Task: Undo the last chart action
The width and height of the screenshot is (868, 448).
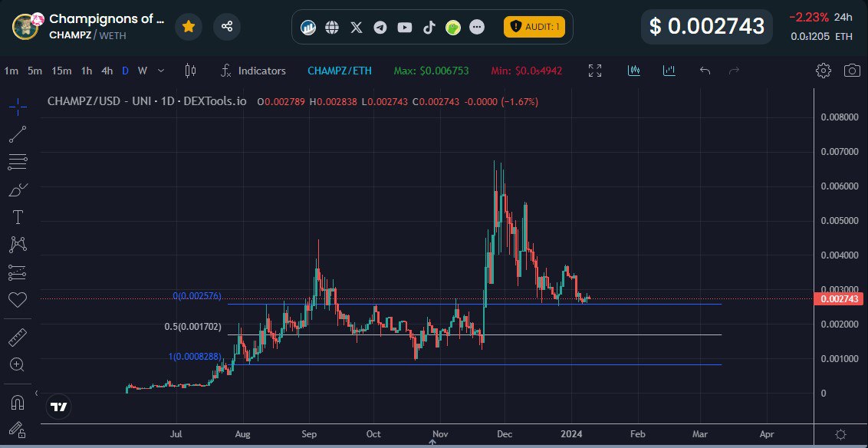Action: point(705,71)
